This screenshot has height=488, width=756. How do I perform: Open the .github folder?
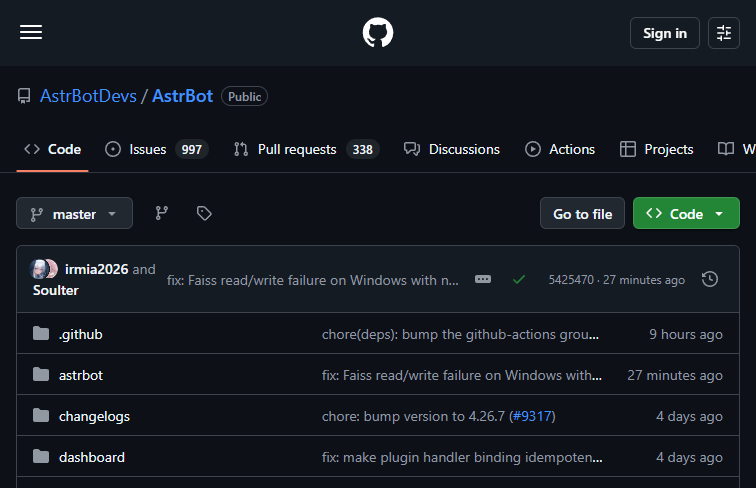pyautogui.click(x=81, y=334)
